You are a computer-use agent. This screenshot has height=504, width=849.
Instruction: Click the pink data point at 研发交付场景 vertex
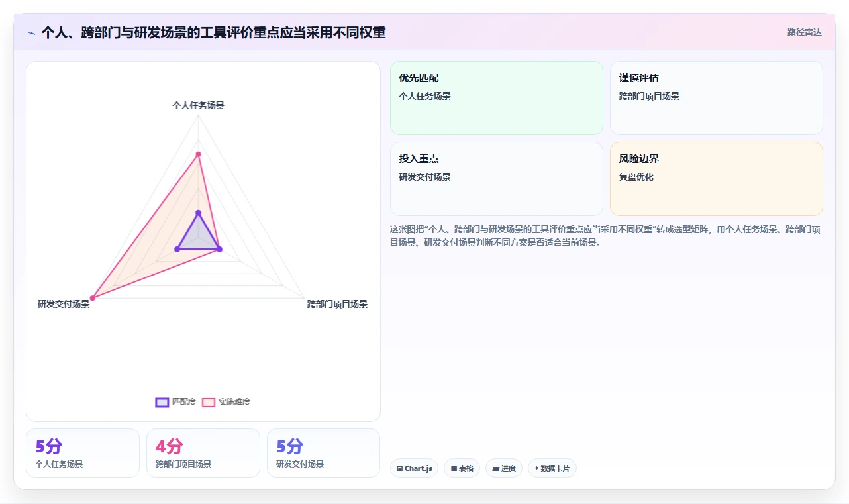pos(92,298)
